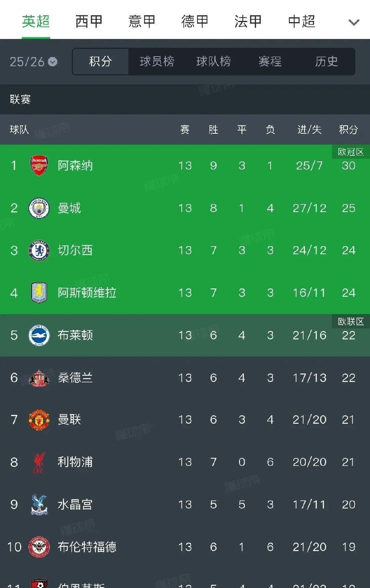Switch to the 西甲 league tab
The width and height of the screenshot is (370, 588).
tap(89, 21)
